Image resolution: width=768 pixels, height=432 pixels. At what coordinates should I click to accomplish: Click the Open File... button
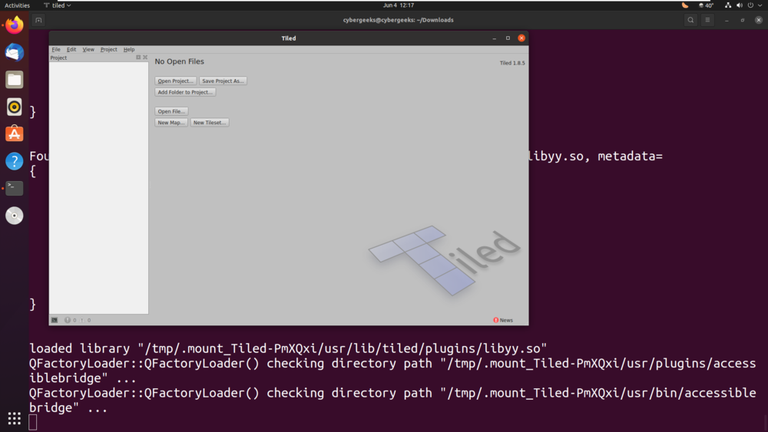pos(171,111)
